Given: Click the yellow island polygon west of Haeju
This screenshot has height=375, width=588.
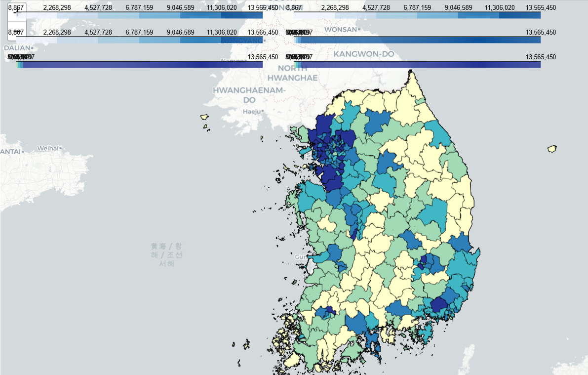Looking at the screenshot, I should [204, 117].
